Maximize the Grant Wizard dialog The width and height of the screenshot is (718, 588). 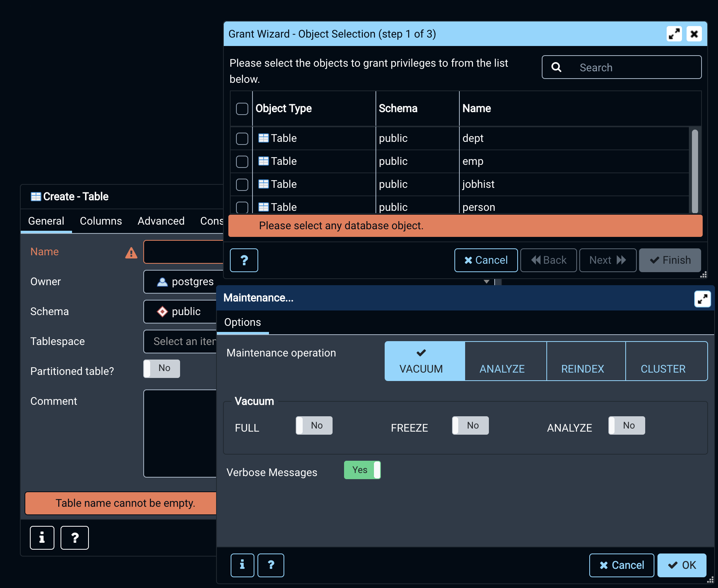coord(674,34)
